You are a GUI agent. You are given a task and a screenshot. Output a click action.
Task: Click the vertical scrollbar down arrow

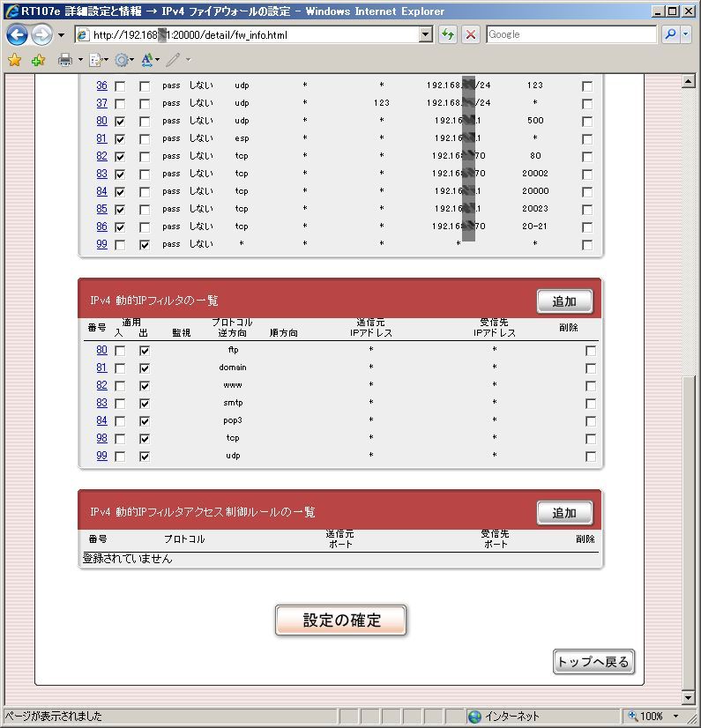[x=688, y=697]
